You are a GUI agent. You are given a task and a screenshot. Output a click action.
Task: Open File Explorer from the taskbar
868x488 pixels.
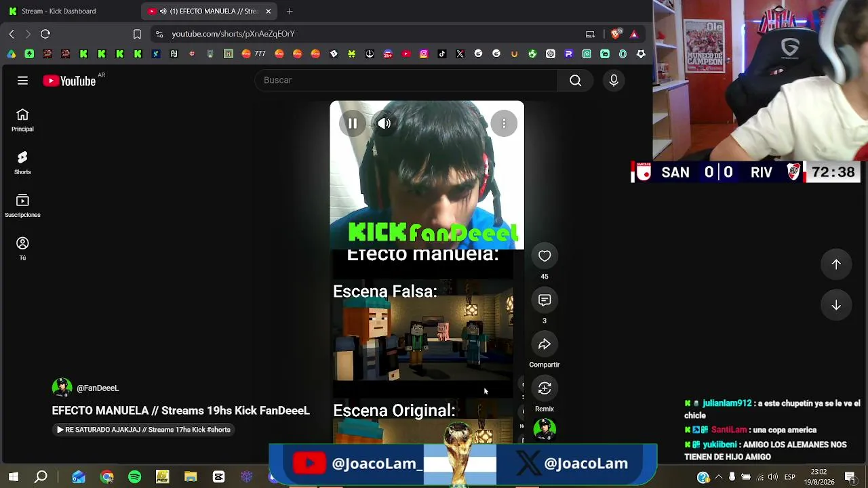191,477
